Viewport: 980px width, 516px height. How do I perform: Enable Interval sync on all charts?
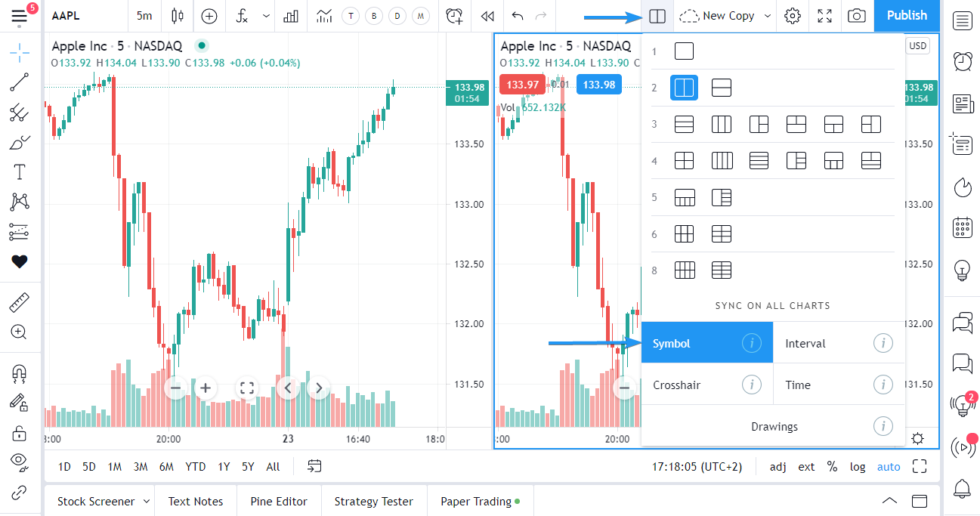839,343
